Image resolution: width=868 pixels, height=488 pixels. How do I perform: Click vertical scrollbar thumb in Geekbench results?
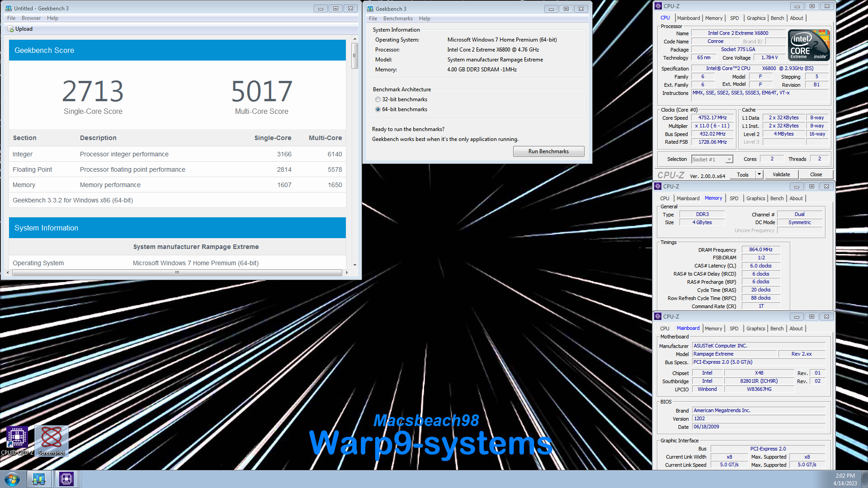(355, 55)
